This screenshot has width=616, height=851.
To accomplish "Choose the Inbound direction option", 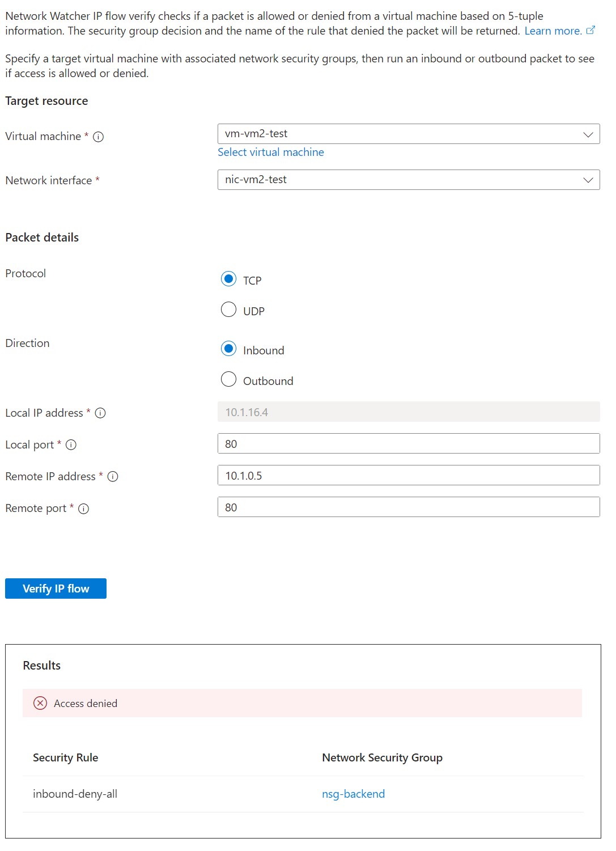I will pos(228,349).
